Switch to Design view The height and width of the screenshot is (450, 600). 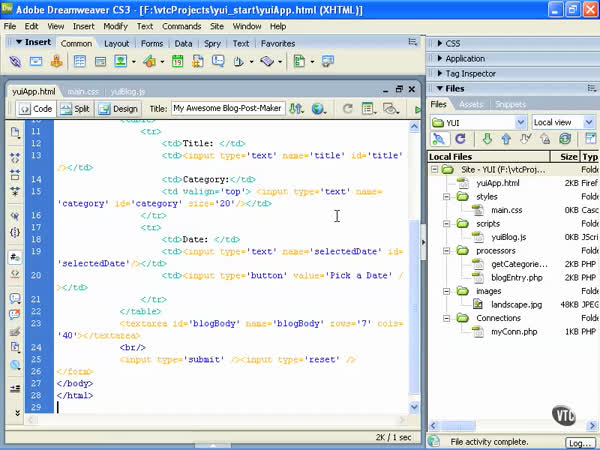118,108
